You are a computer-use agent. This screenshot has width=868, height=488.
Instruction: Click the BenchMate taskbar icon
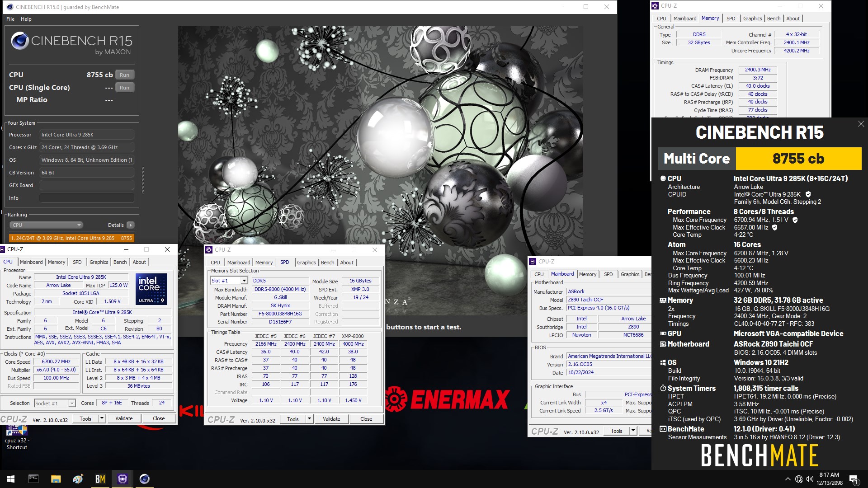[100, 479]
